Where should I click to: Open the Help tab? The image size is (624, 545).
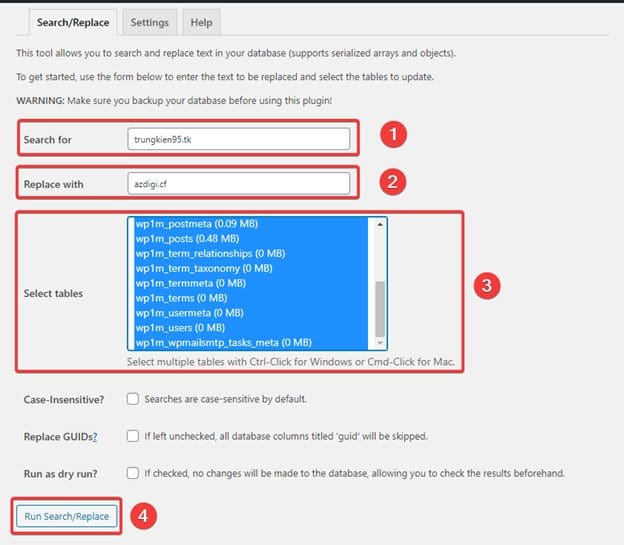[201, 22]
